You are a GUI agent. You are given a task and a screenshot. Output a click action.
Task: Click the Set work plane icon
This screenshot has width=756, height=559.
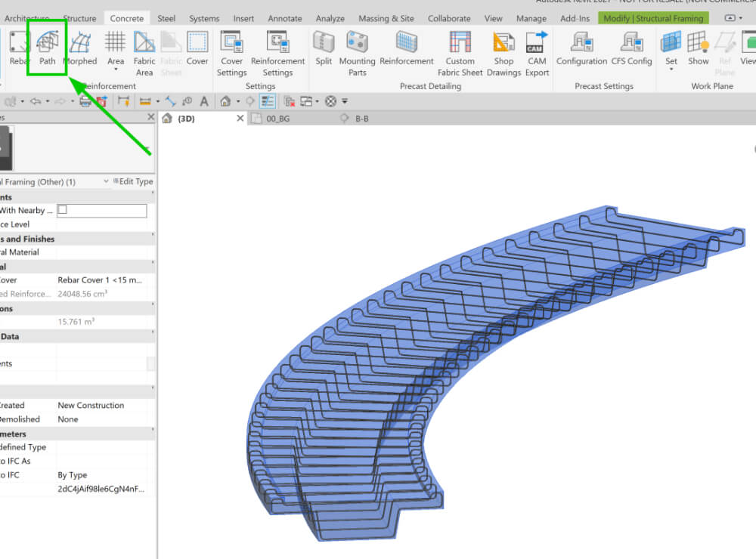point(671,42)
